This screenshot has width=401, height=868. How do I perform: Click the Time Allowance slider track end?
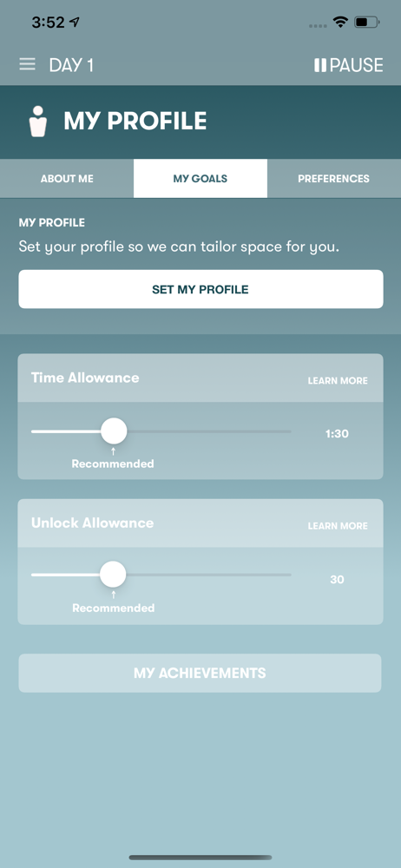tap(288, 431)
